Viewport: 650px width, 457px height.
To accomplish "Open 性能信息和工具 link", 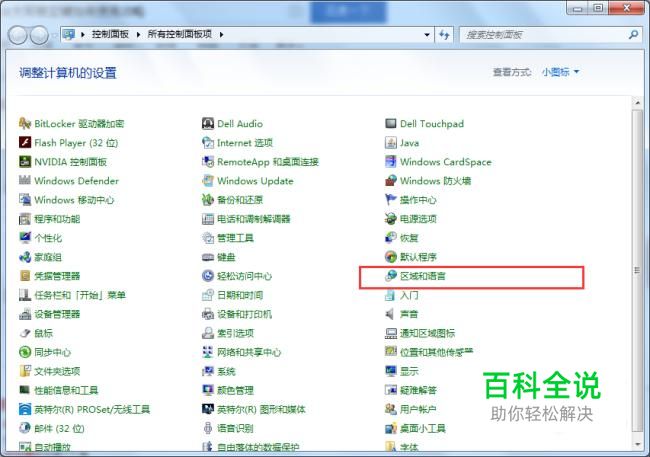I will tap(66, 390).
